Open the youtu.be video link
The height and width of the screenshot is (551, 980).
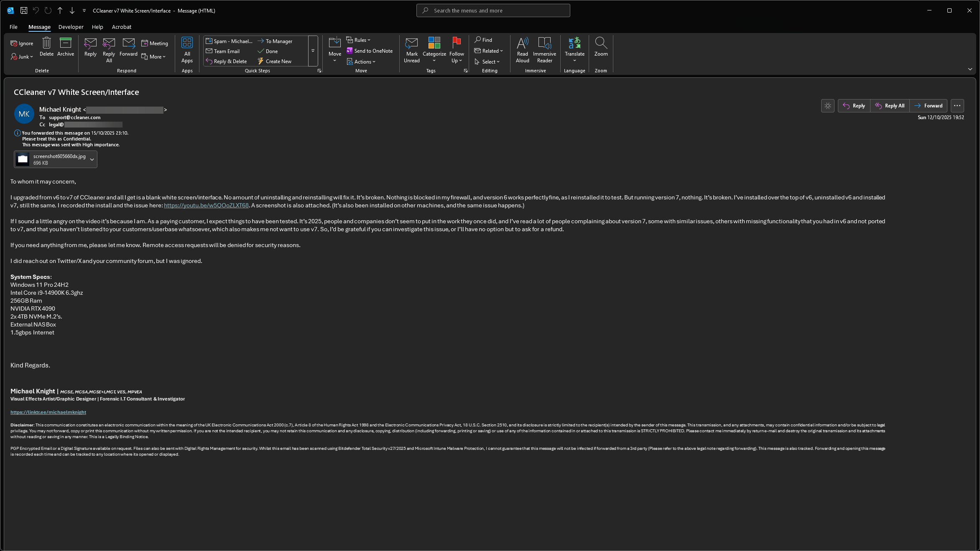(x=206, y=206)
